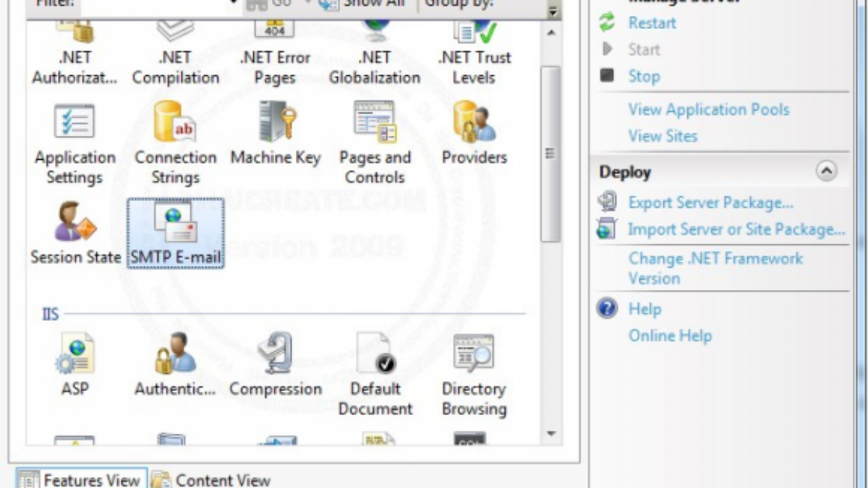Click View Application Pools link
868x488 pixels.
(x=708, y=110)
